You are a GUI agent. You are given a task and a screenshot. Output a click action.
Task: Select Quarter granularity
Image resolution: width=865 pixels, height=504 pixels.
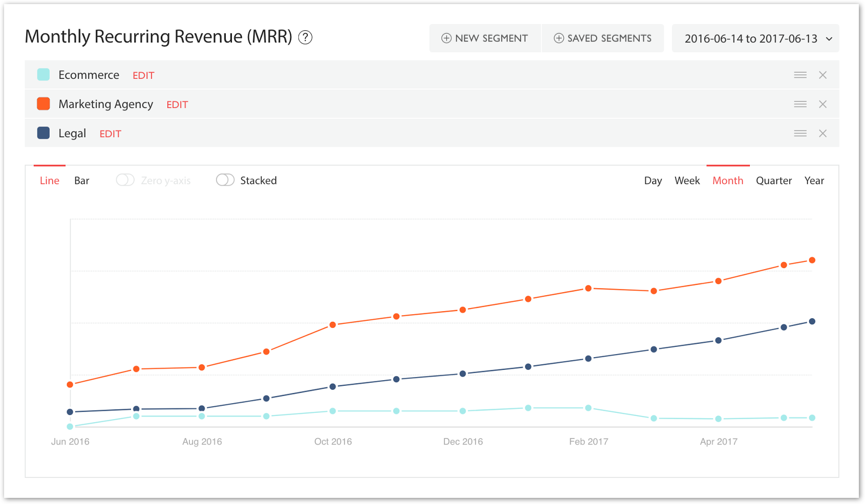point(774,180)
